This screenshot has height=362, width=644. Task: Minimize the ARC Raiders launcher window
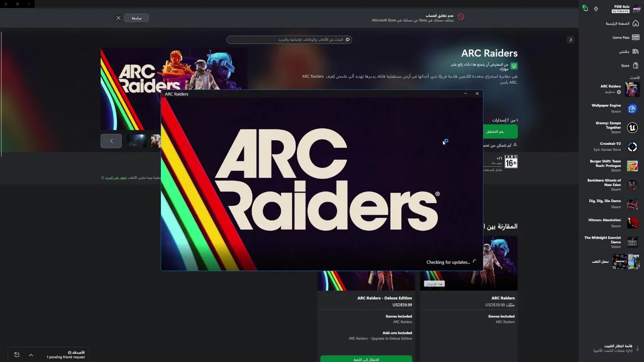click(465, 94)
